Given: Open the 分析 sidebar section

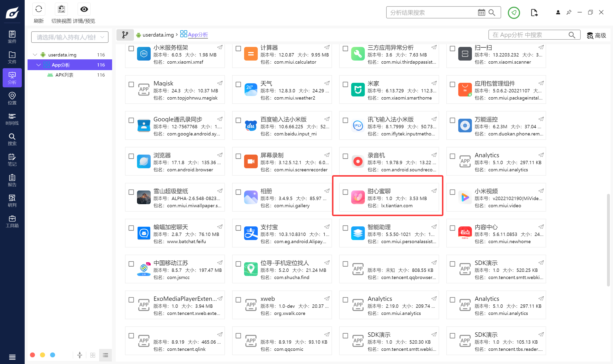Looking at the screenshot, I should point(12,78).
